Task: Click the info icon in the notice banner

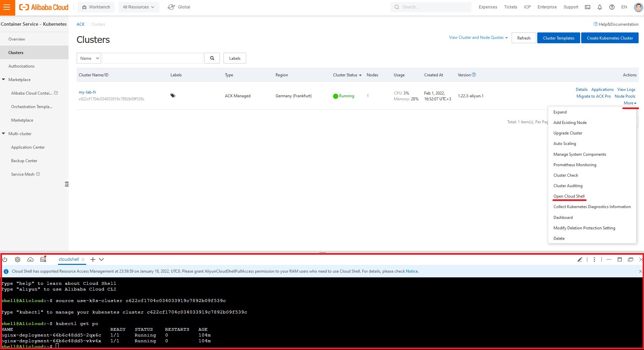Action: pyautogui.click(x=6, y=271)
